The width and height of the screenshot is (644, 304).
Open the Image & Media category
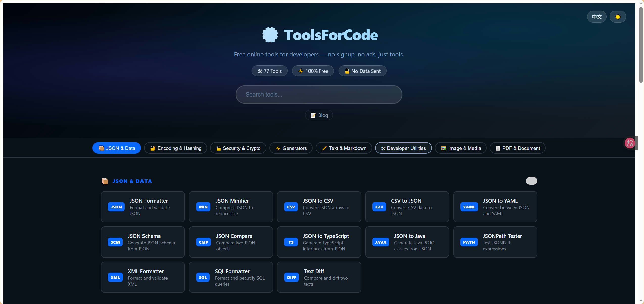click(460, 148)
